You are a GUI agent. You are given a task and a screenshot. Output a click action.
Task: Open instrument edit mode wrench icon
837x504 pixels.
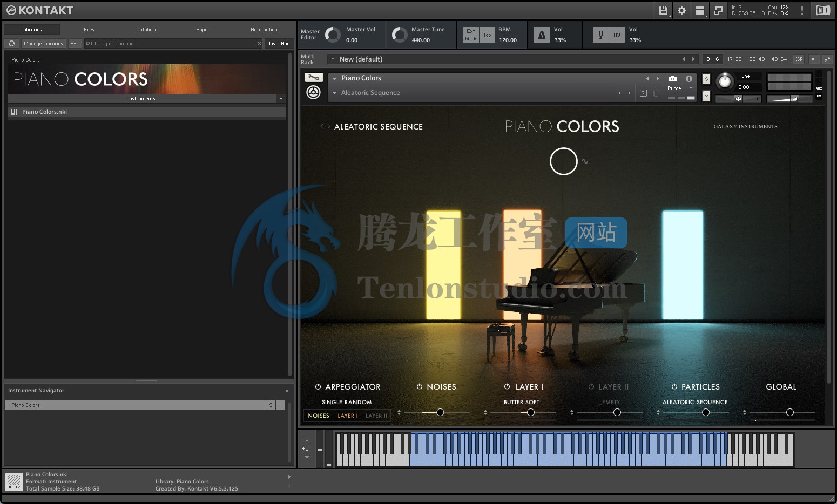point(314,78)
